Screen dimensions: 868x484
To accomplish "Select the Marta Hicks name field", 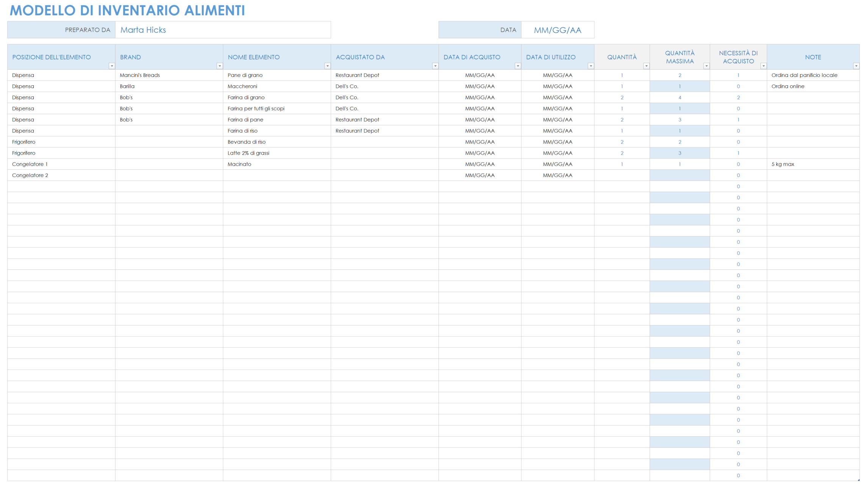I will 223,30.
